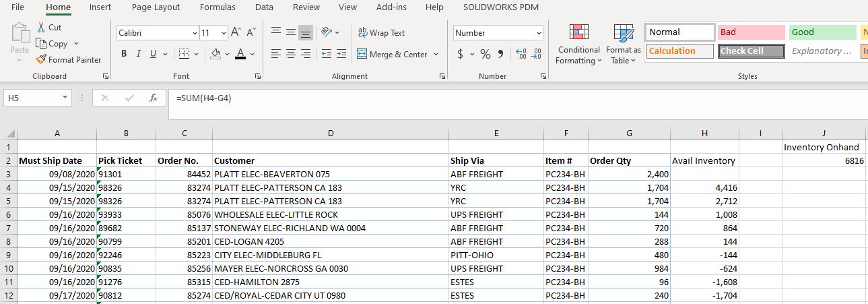
Task: Apply the Calculation cell style
Action: click(x=680, y=51)
